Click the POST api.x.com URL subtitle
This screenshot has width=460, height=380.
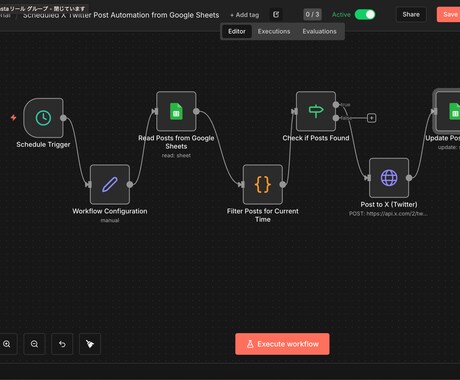[388, 214]
